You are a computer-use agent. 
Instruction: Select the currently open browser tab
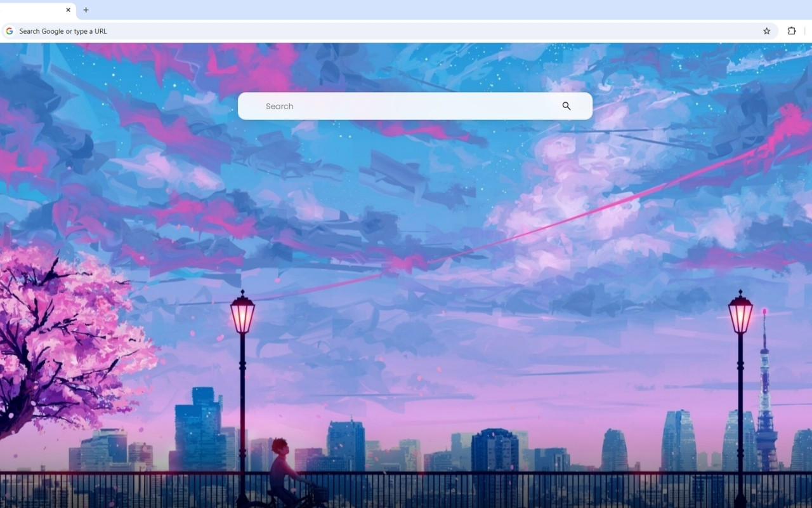point(35,10)
